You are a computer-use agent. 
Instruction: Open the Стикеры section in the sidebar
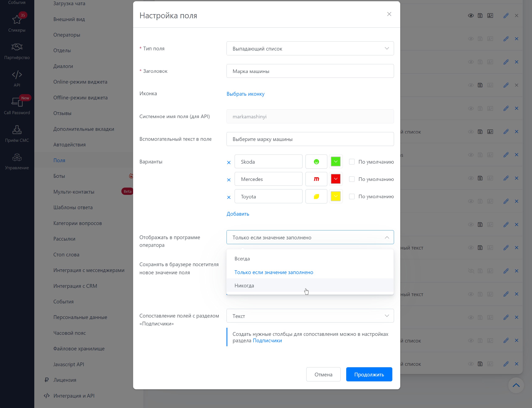(17, 23)
